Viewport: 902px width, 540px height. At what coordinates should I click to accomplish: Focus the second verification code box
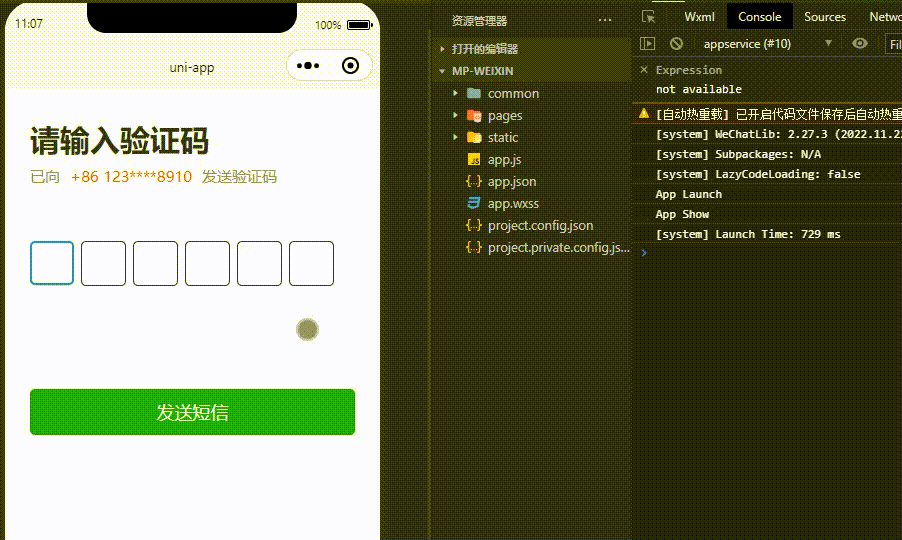pos(104,263)
